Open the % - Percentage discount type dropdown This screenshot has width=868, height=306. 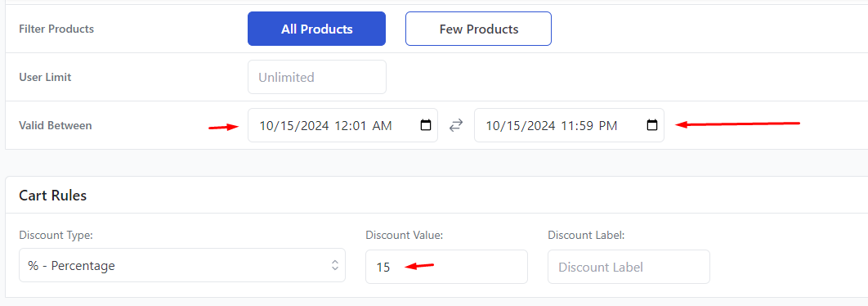(x=182, y=266)
